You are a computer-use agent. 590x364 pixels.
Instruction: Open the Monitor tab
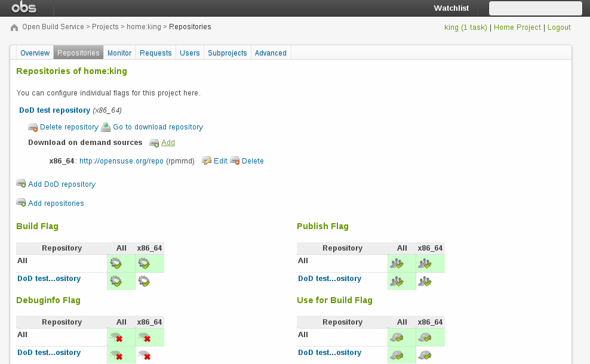119,53
